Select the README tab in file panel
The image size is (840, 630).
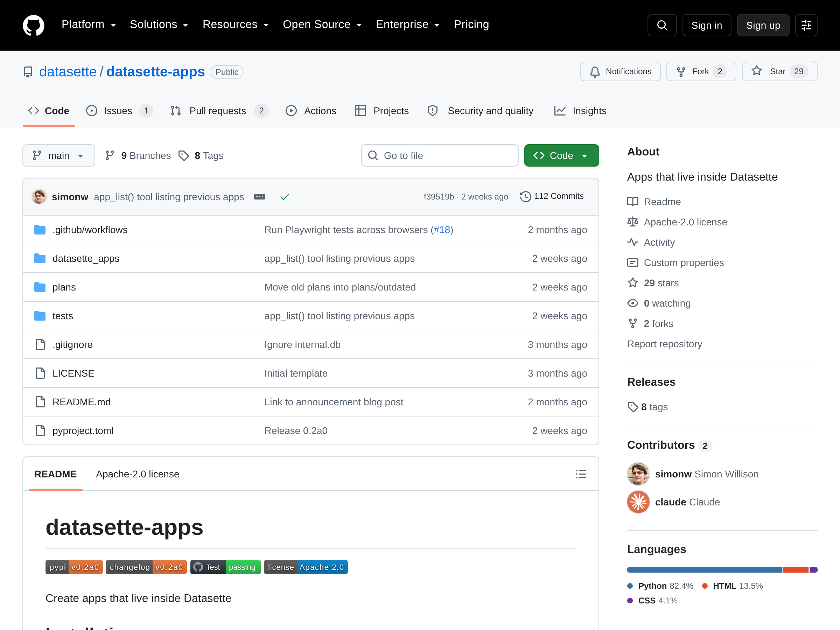tap(55, 474)
